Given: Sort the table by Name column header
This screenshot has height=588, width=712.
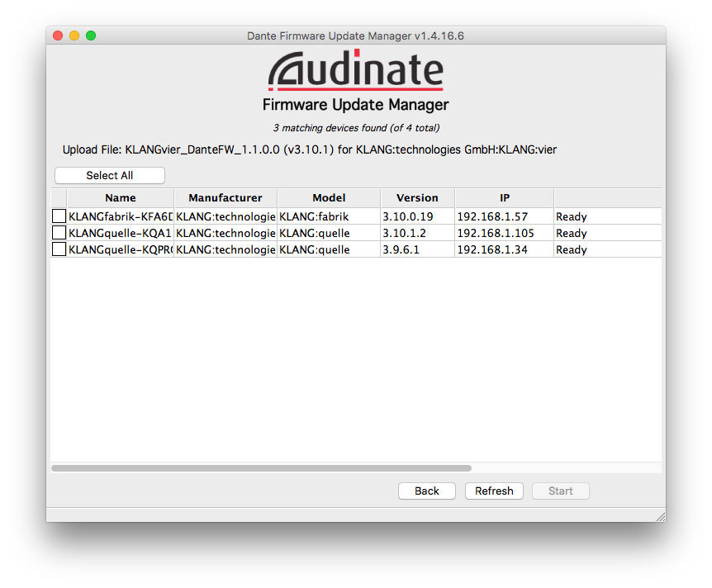Looking at the screenshot, I should pyautogui.click(x=121, y=198).
